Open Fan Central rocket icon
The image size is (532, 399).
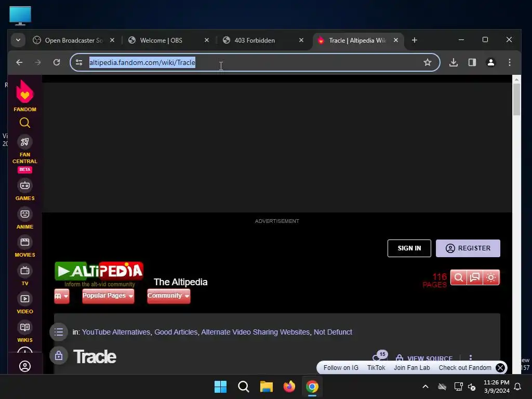pos(25,142)
